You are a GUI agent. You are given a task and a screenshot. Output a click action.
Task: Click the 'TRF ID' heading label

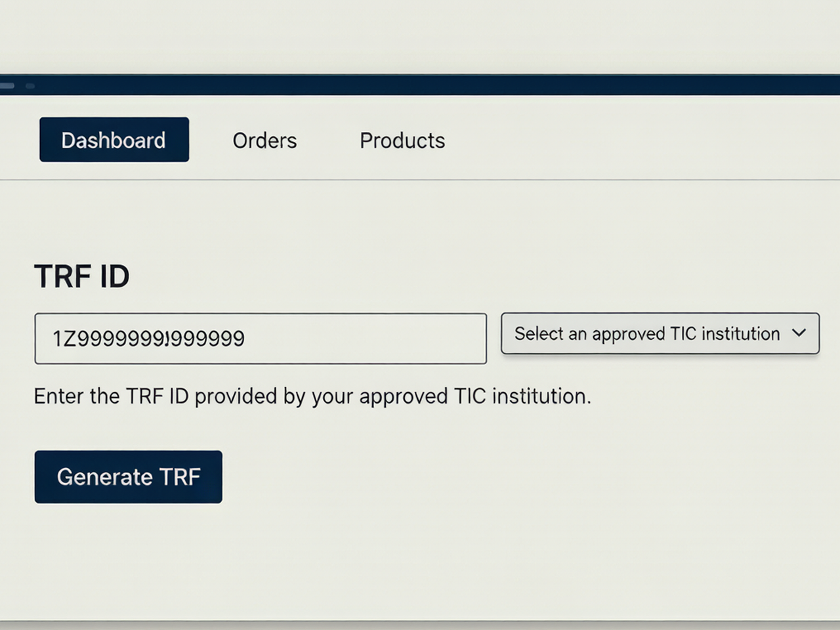tap(82, 276)
